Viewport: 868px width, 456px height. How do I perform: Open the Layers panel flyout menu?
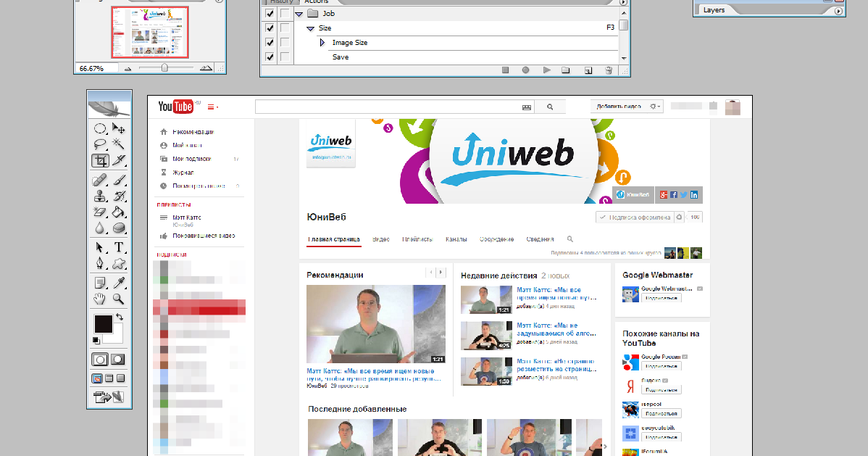[838, 11]
